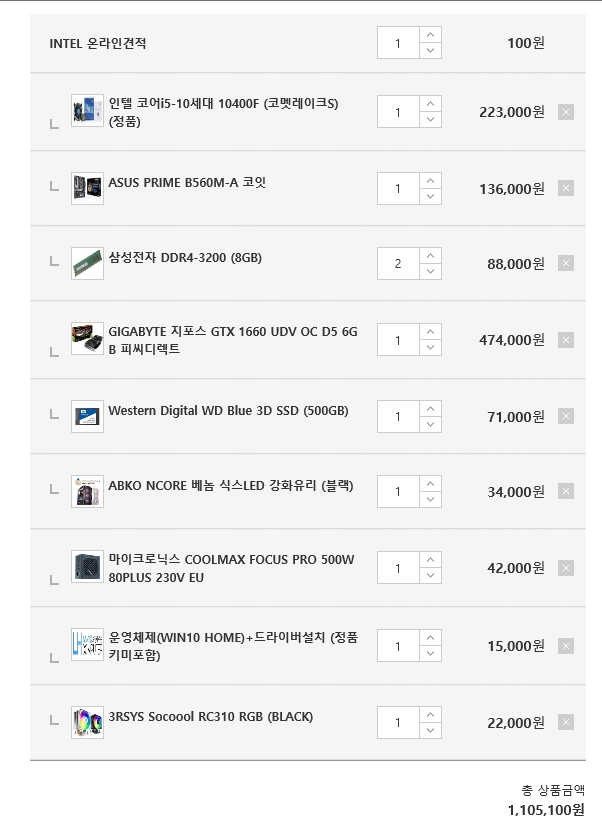Open the 3RSYS RC310 RGB cooler thumbnail

pyautogui.click(x=87, y=722)
